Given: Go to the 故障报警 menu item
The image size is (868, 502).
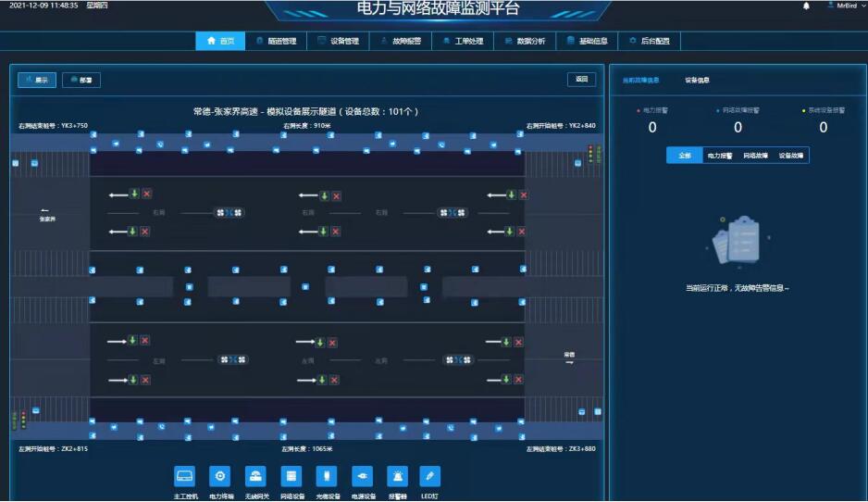Looking at the screenshot, I should 401,41.
